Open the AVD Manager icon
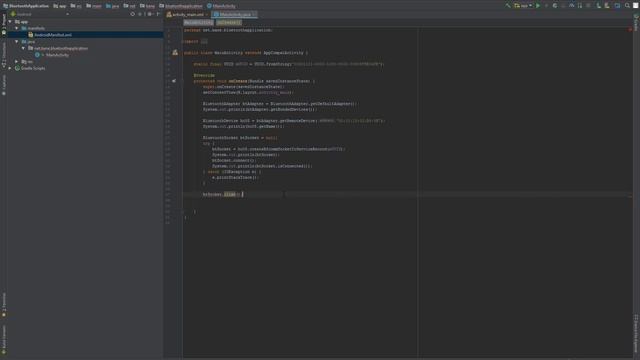Image resolution: width=640 pixels, height=360 pixels. 598,6
